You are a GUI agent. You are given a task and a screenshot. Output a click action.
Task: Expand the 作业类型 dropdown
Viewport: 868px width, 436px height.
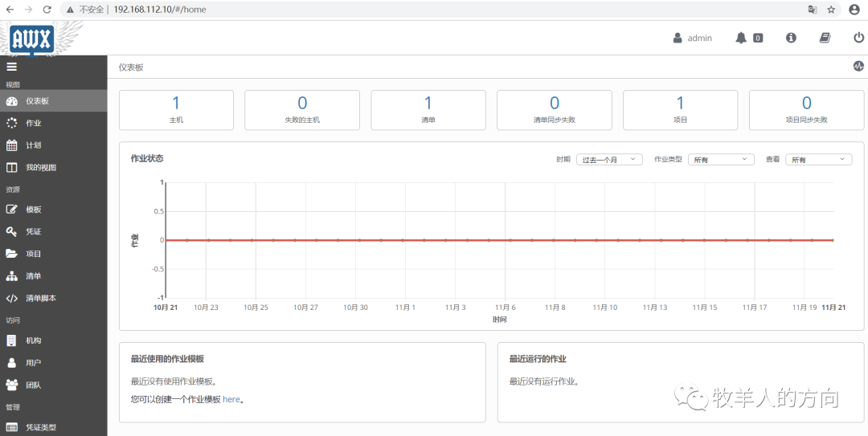pos(721,159)
